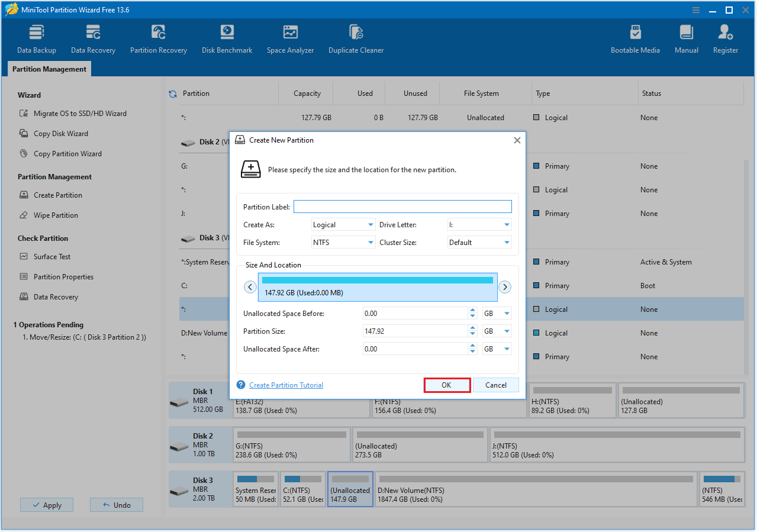Click the refresh icon beside Partition header
This screenshot has width=757, height=532.
[173, 93]
